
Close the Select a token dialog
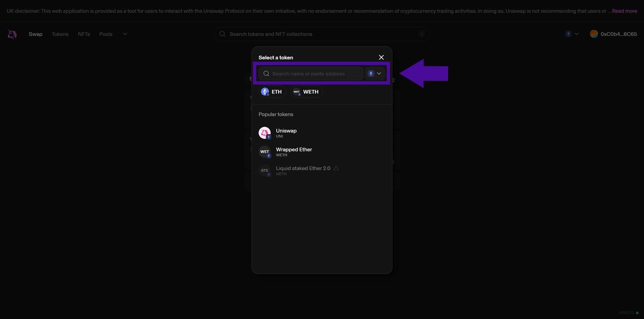[x=381, y=57]
